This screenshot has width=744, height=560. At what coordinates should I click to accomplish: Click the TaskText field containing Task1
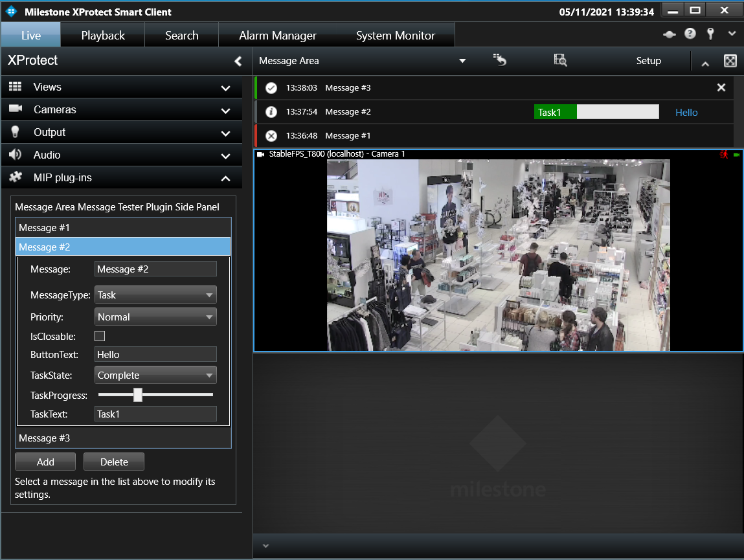click(x=155, y=414)
